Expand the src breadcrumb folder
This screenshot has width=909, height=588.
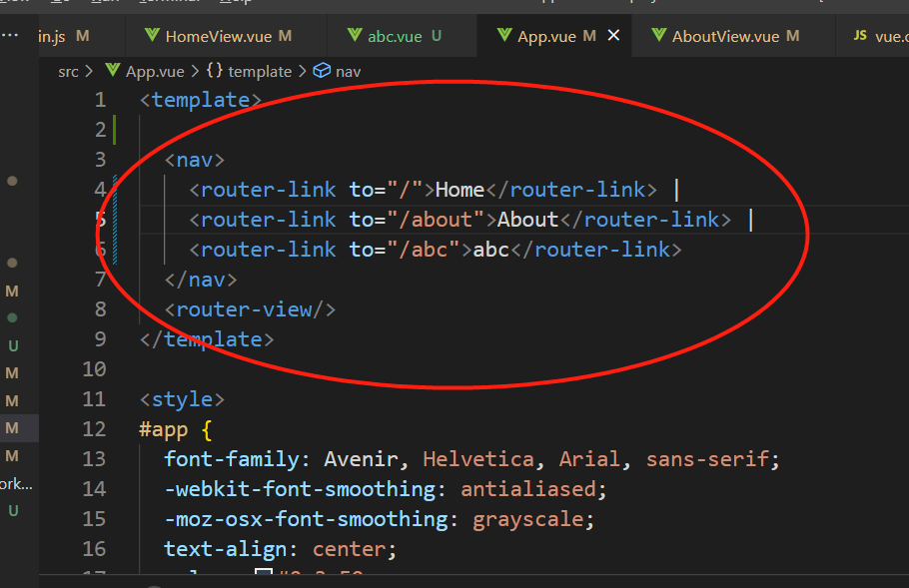tap(68, 71)
